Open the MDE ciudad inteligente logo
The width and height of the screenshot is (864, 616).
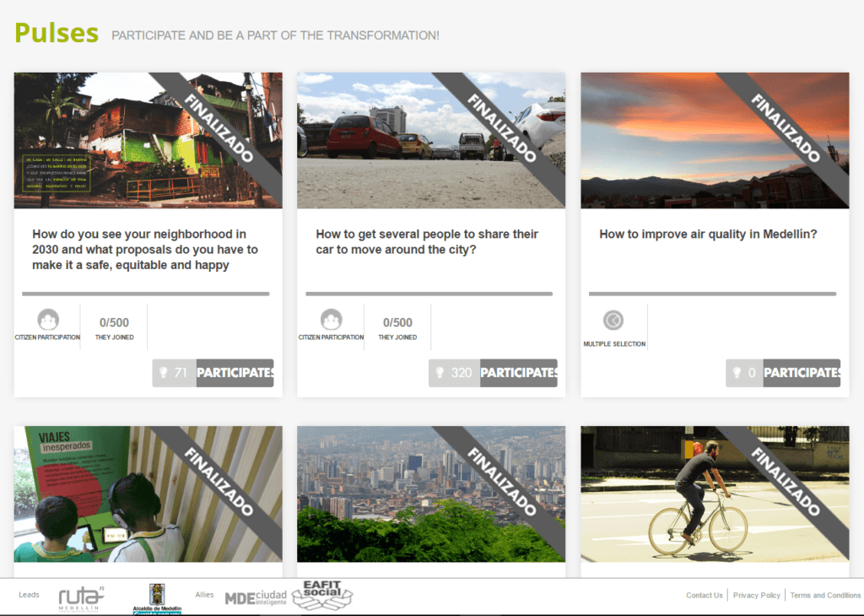point(256,597)
